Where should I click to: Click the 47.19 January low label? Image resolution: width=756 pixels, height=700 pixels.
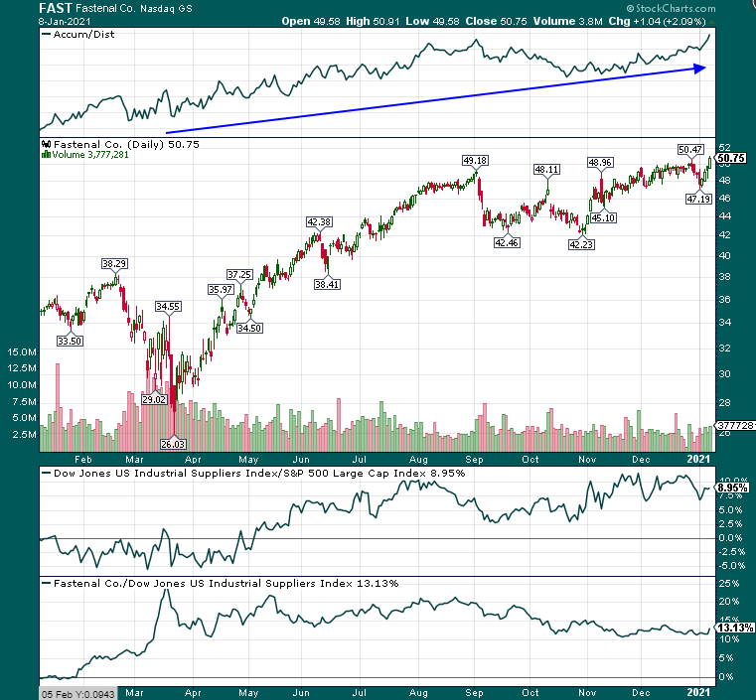698,199
